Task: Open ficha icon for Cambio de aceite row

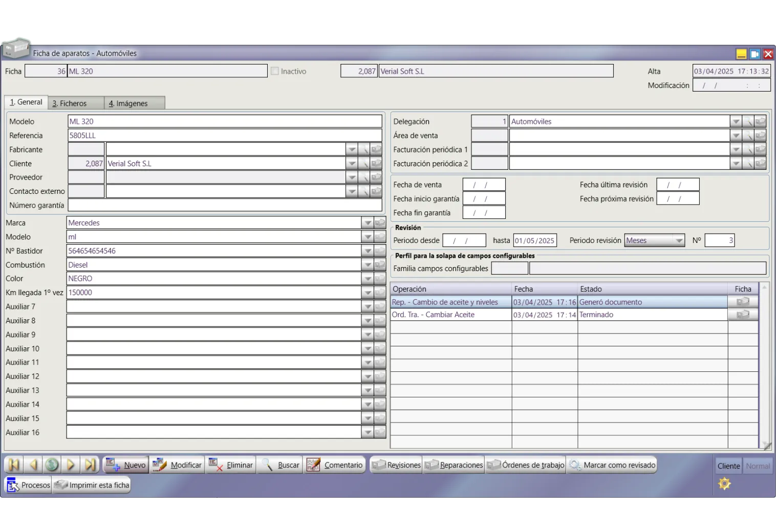Action: [x=743, y=302]
